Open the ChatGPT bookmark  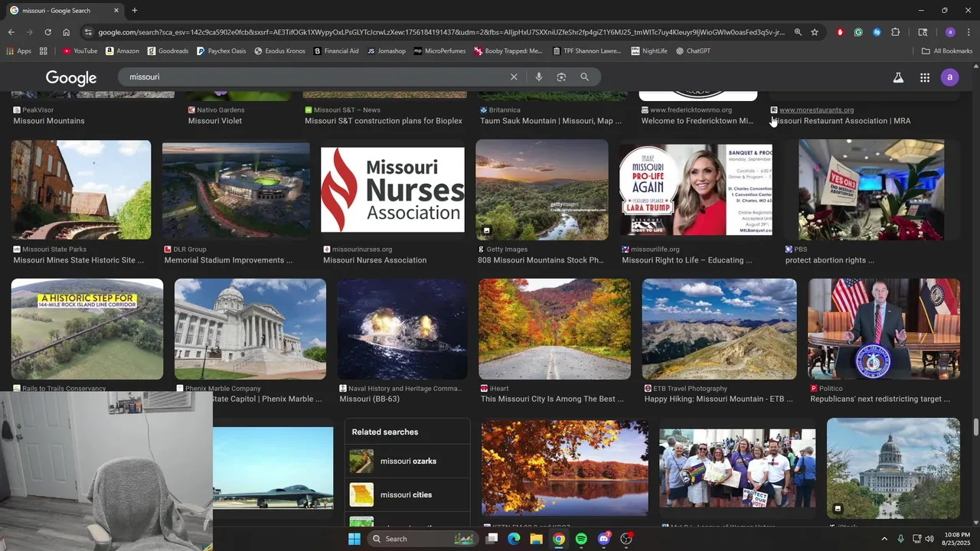[x=692, y=51]
